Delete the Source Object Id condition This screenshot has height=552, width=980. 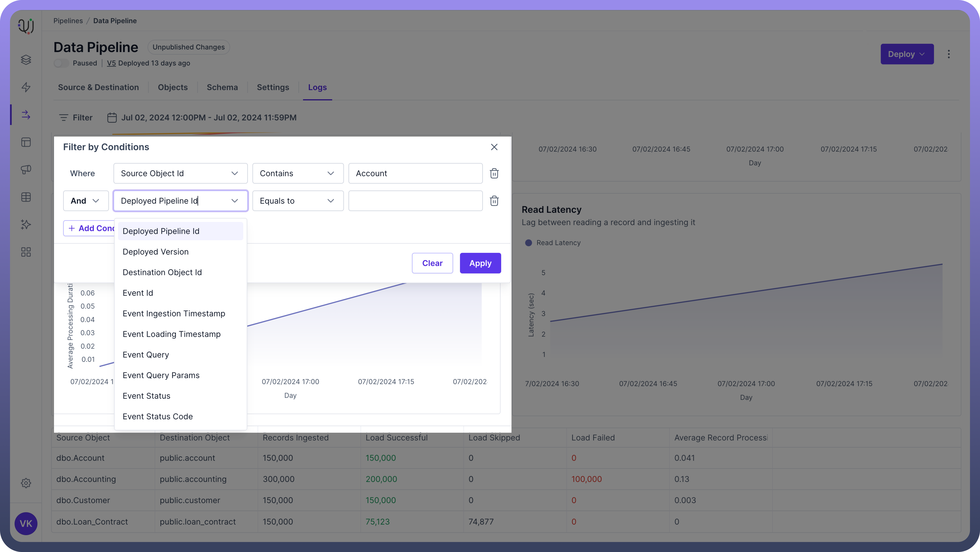pos(494,173)
